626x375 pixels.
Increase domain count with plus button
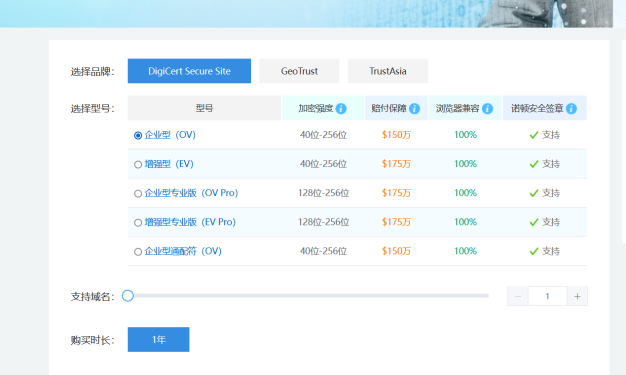pyautogui.click(x=577, y=296)
